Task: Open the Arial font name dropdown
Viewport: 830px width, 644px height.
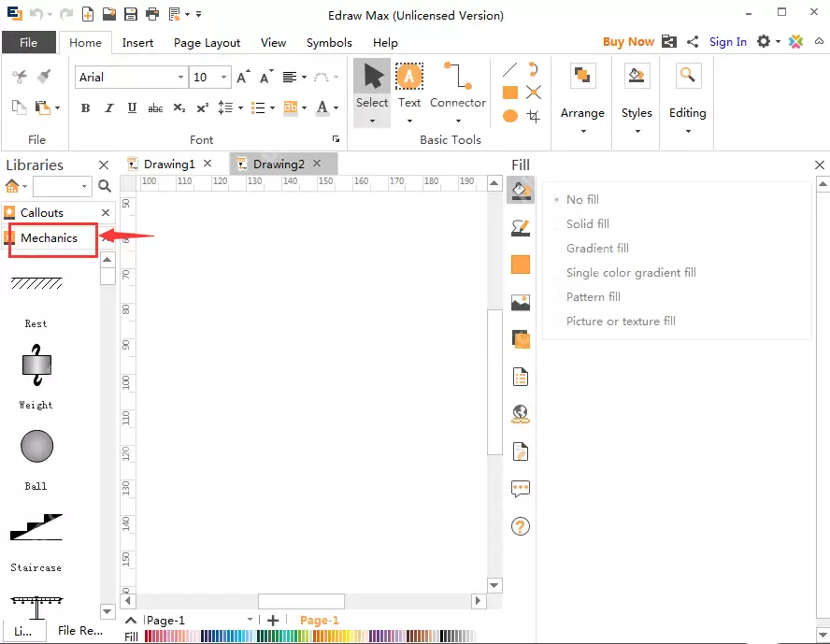Action: [180, 78]
